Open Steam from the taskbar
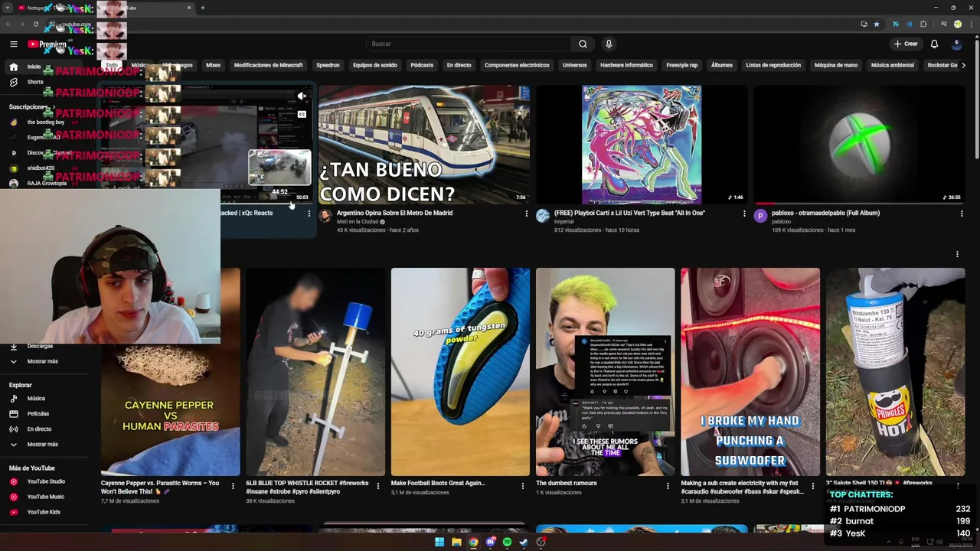Image resolution: width=980 pixels, height=551 pixels. (x=524, y=542)
